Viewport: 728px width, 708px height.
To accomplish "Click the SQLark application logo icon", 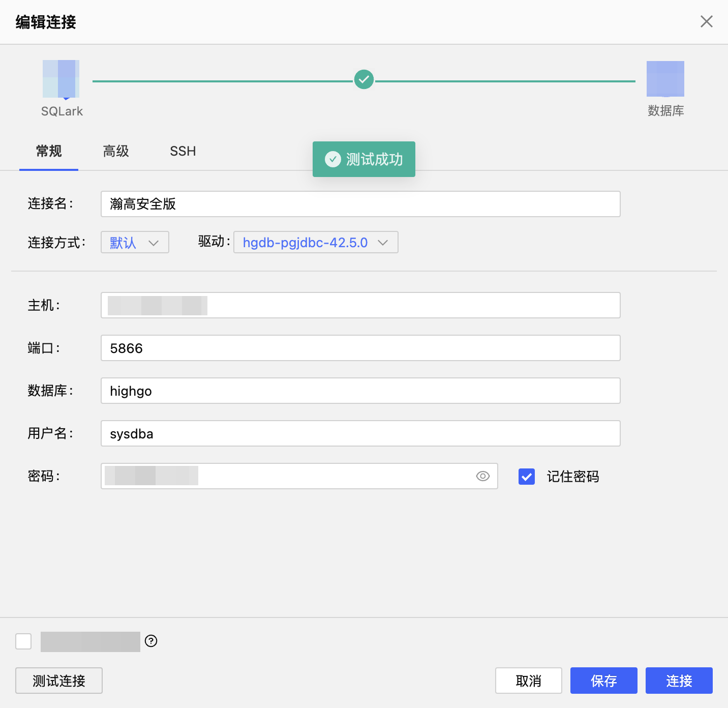I will click(60, 80).
